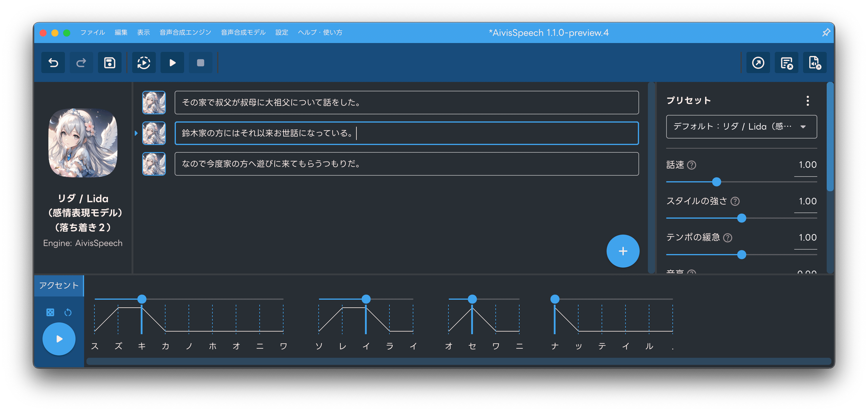
Task: Play the accent phrase with the large play button
Action: coord(59,339)
